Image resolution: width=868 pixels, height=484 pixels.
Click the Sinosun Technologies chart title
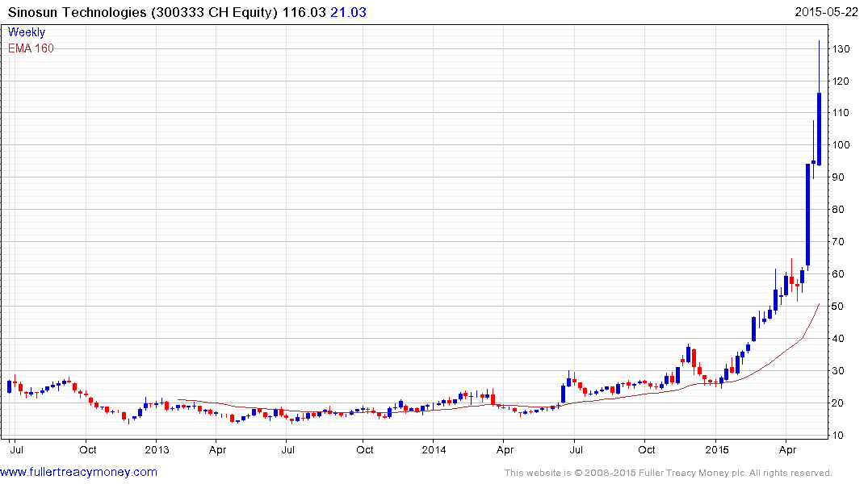point(142,12)
